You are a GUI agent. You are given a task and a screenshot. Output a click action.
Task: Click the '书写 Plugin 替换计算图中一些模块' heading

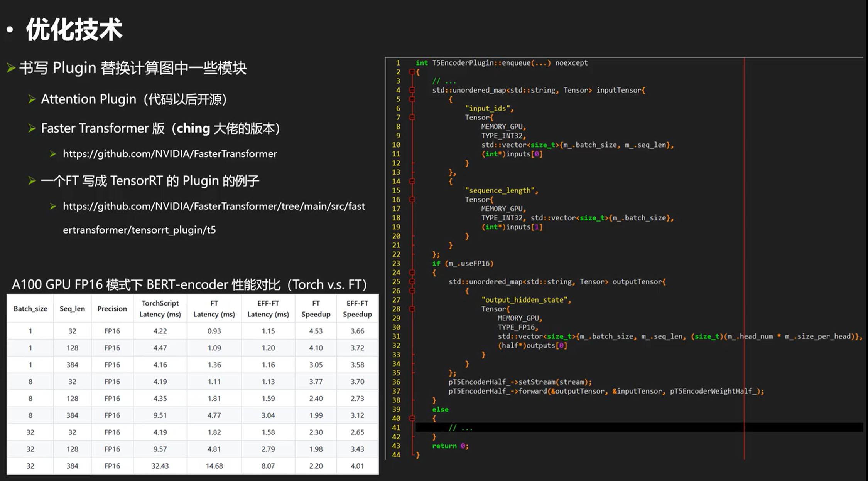[133, 68]
